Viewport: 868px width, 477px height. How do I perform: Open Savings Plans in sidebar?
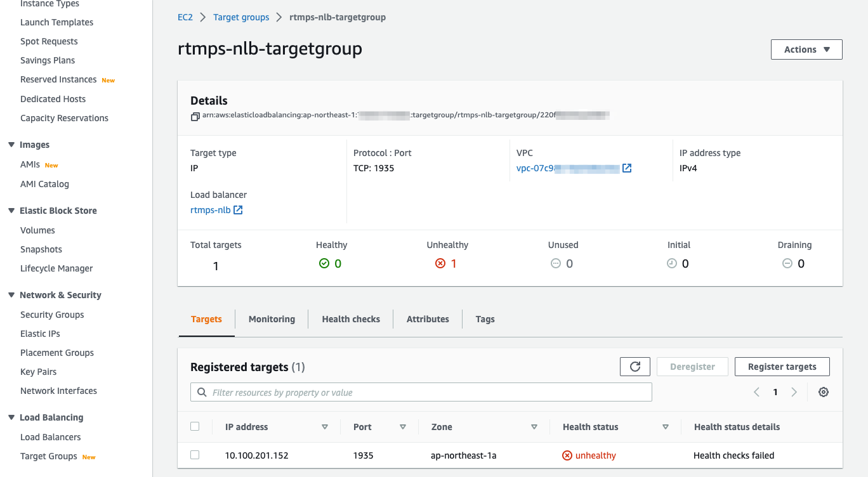pos(48,60)
